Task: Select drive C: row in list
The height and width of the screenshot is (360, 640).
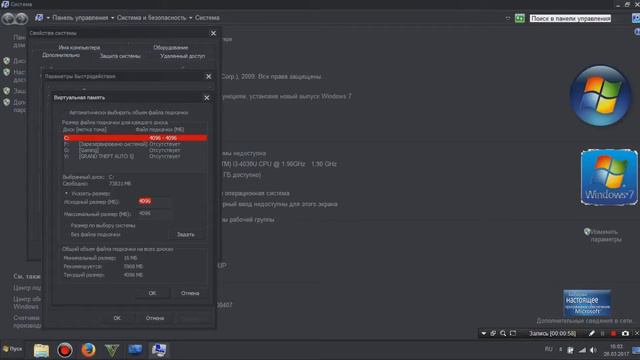Action: [135, 138]
